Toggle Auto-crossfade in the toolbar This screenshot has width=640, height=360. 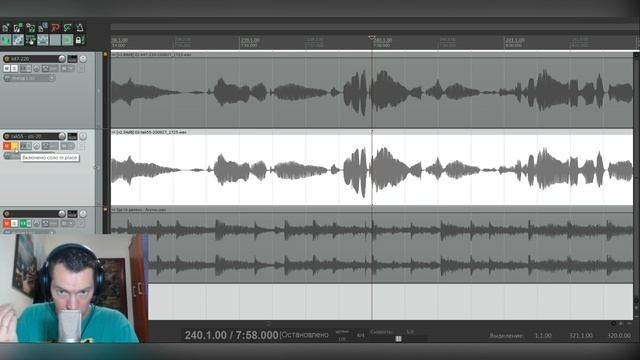point(6,40)
